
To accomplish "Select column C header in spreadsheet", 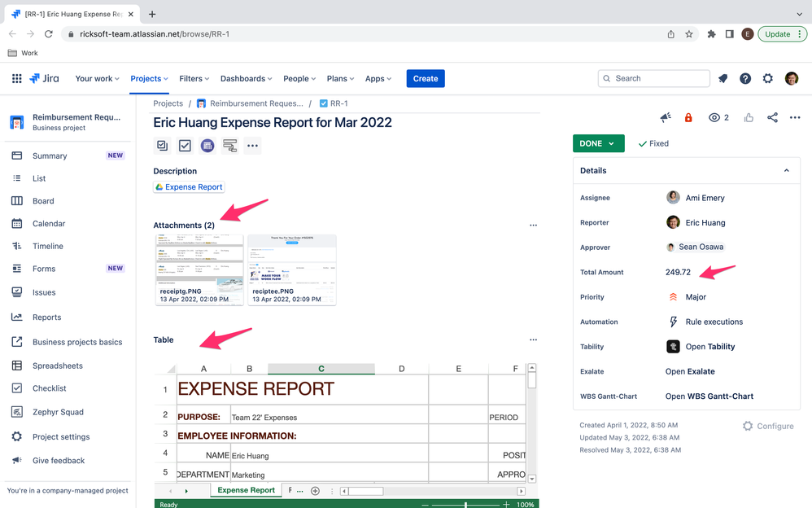I will [x=321, y=369].
